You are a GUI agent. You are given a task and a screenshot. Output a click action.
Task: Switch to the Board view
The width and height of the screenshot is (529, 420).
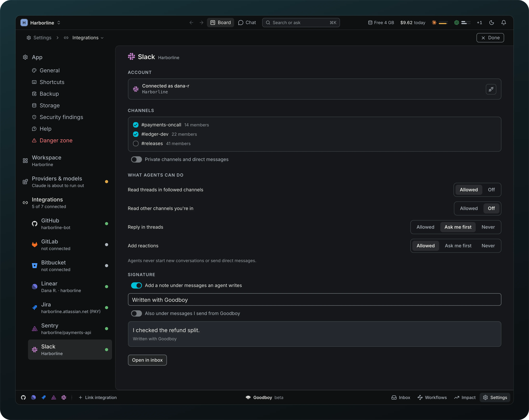pyautogui.click(x=221, y=23)
